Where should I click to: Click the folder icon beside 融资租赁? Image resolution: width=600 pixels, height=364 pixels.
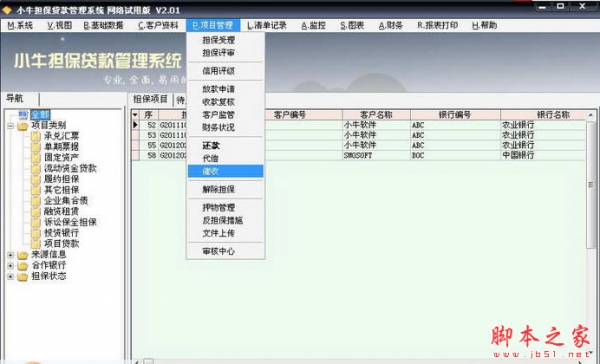pos(36,211)
